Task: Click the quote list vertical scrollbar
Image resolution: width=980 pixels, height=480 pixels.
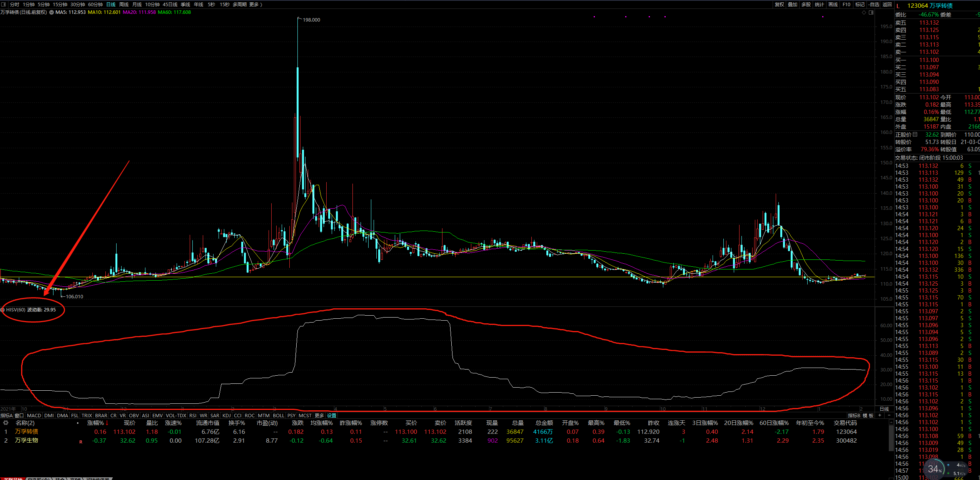Action: coord(891,439)
